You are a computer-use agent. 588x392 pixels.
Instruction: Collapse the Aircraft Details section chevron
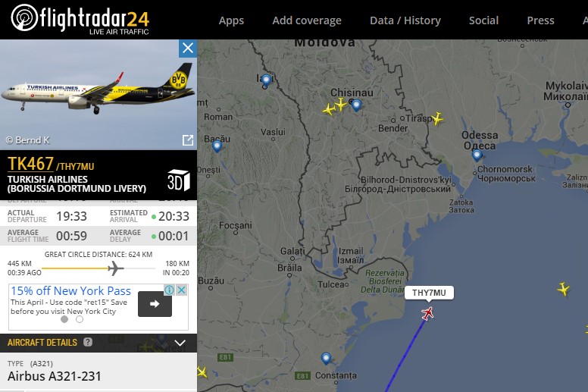(180, 343)
